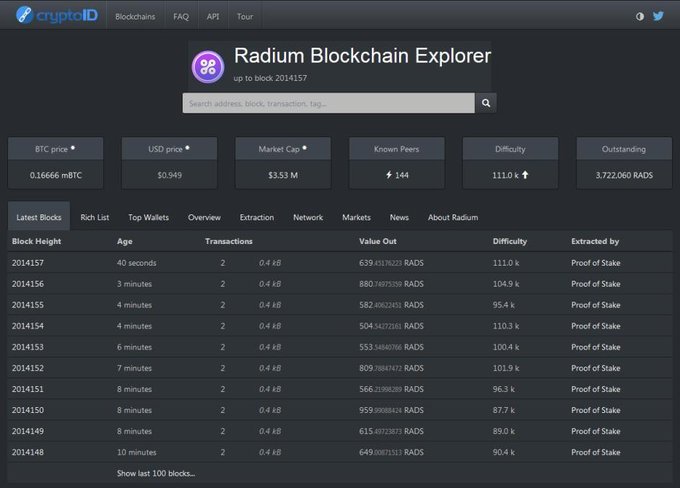Open the Tour nav item

click(x=245, y=16)
